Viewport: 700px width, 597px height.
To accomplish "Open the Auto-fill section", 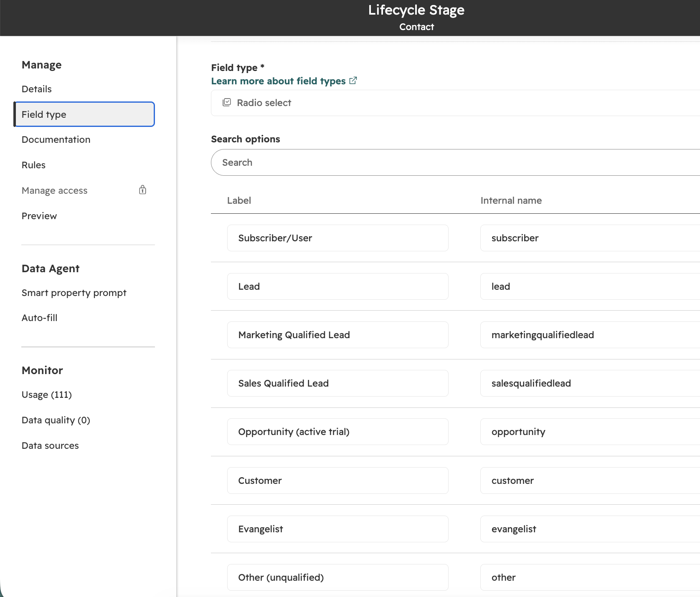I will coord(40,318).
